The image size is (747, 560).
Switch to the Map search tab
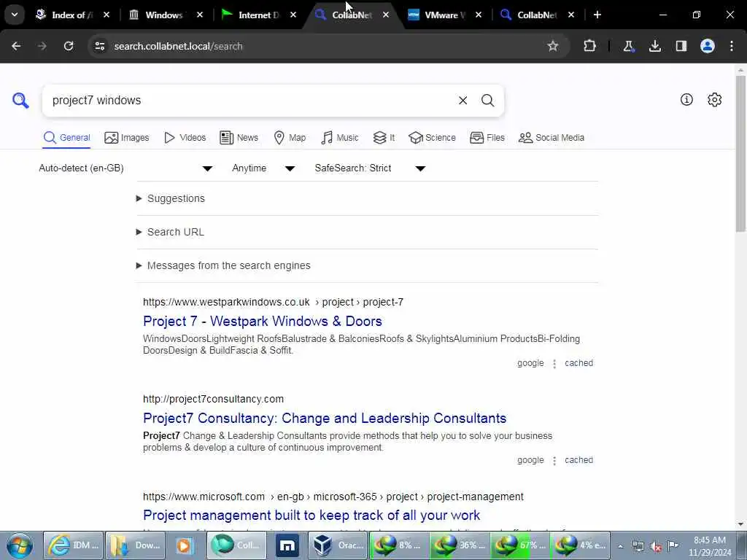coord(290,138)
